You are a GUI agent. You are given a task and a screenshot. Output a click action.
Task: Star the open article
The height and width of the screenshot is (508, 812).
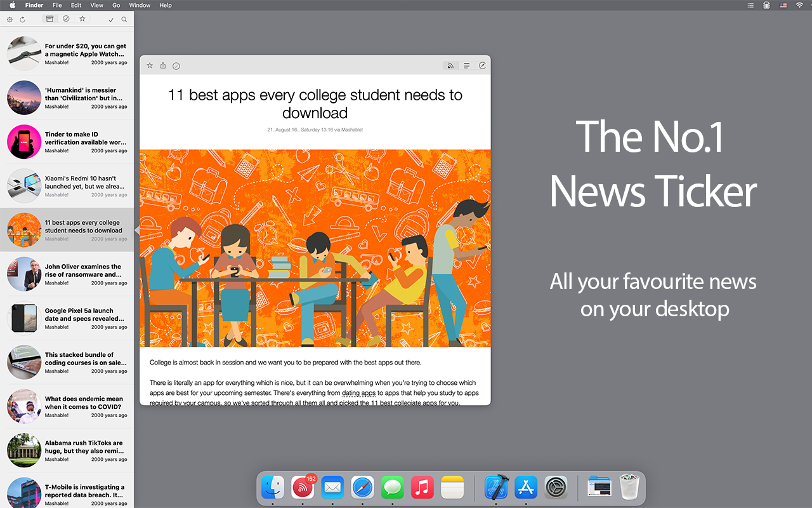click(150, 65)
